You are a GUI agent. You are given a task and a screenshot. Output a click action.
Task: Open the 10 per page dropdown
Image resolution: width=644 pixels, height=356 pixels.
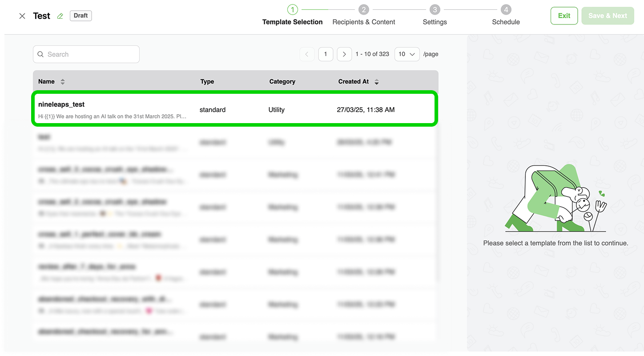[x=407, y=54]
